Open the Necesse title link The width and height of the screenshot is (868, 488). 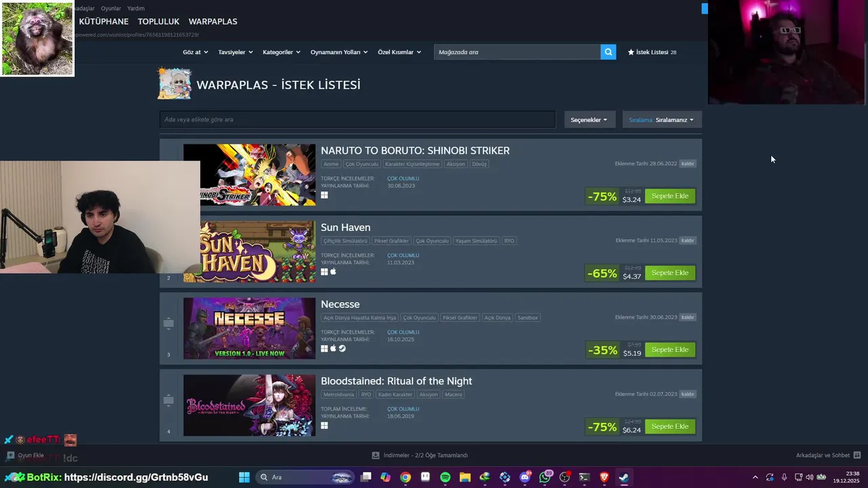click(340, 304)
